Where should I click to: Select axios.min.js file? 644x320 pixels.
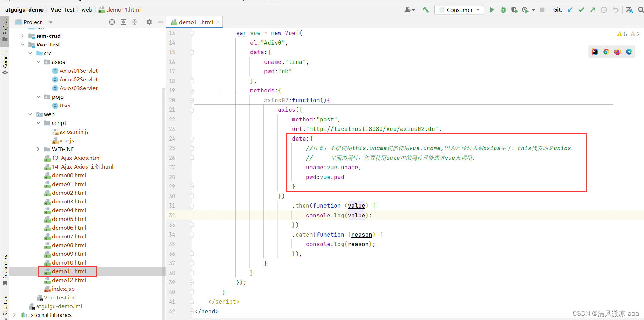pyautogui.click(x=74, y=132)
